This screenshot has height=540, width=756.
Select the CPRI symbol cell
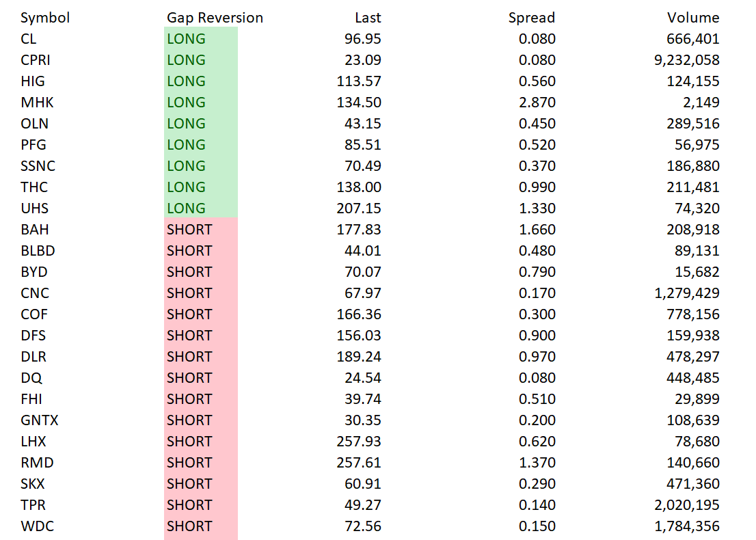(35, 59)
